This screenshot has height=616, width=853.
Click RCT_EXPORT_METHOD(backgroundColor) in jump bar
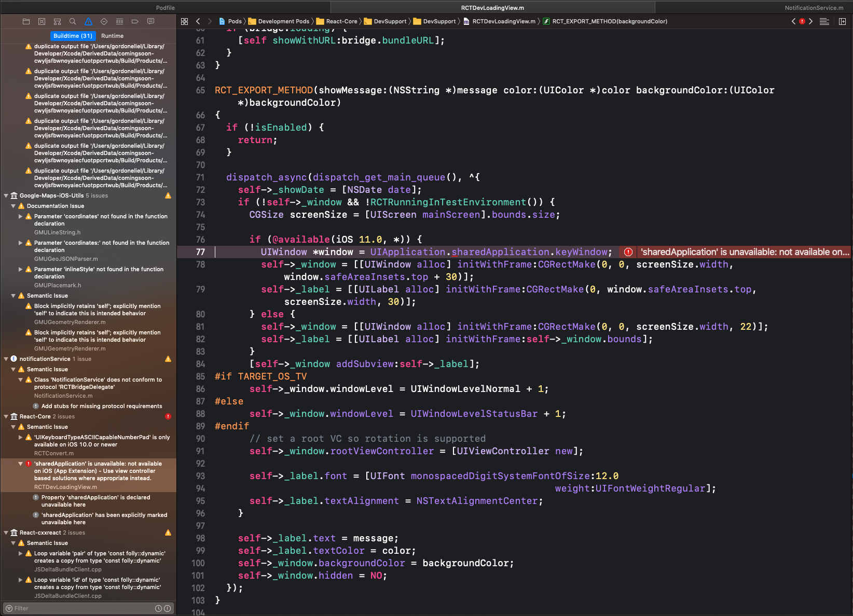pos(605,21)
